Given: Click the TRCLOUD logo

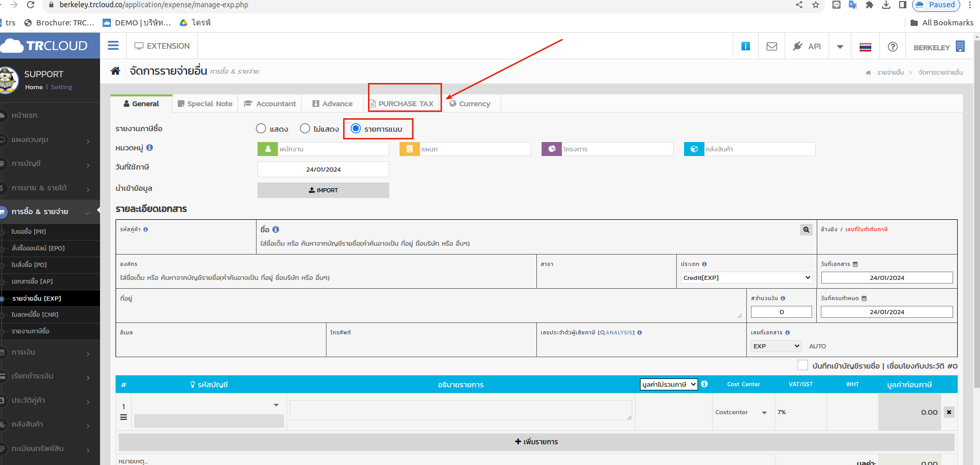Looking at the screenshot, I should tap(45, 46).
